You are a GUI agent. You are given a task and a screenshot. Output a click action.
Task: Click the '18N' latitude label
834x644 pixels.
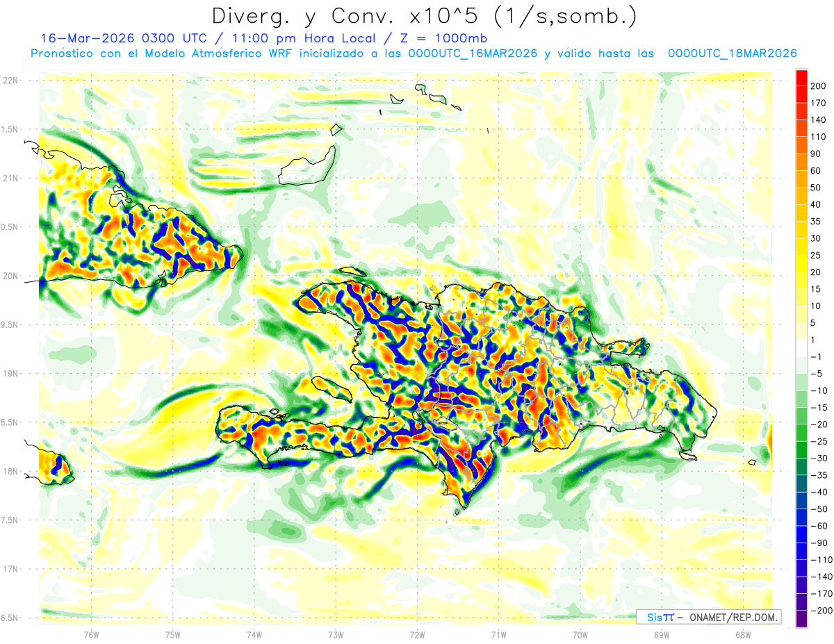tap(9, 471)
